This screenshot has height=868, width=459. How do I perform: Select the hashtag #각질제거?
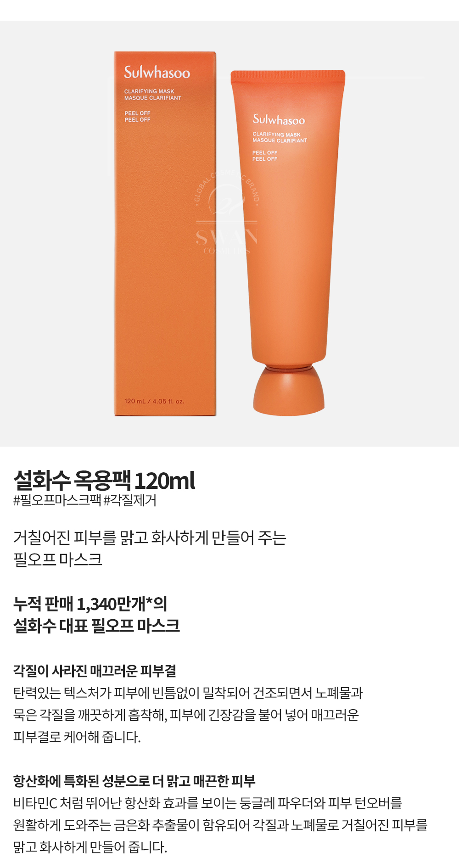coord(130,500)
